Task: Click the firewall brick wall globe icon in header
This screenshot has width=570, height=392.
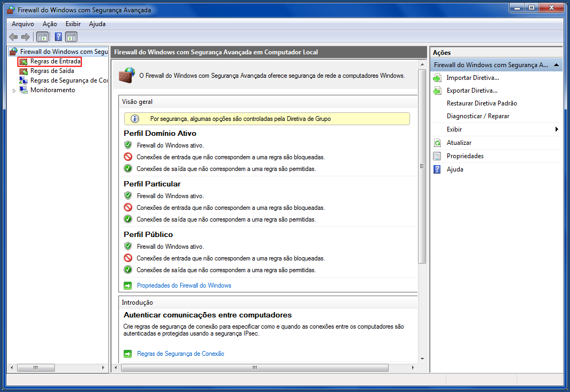Action: point(127,75)
